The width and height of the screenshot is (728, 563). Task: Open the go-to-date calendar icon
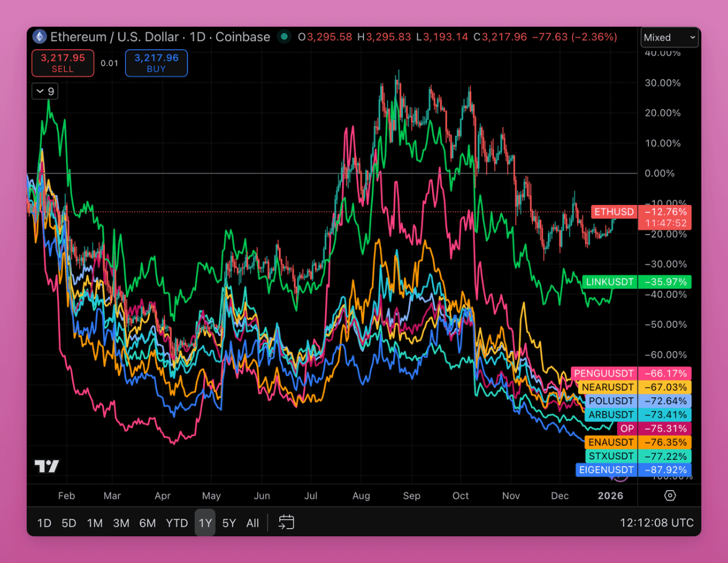tap(286, 522)
